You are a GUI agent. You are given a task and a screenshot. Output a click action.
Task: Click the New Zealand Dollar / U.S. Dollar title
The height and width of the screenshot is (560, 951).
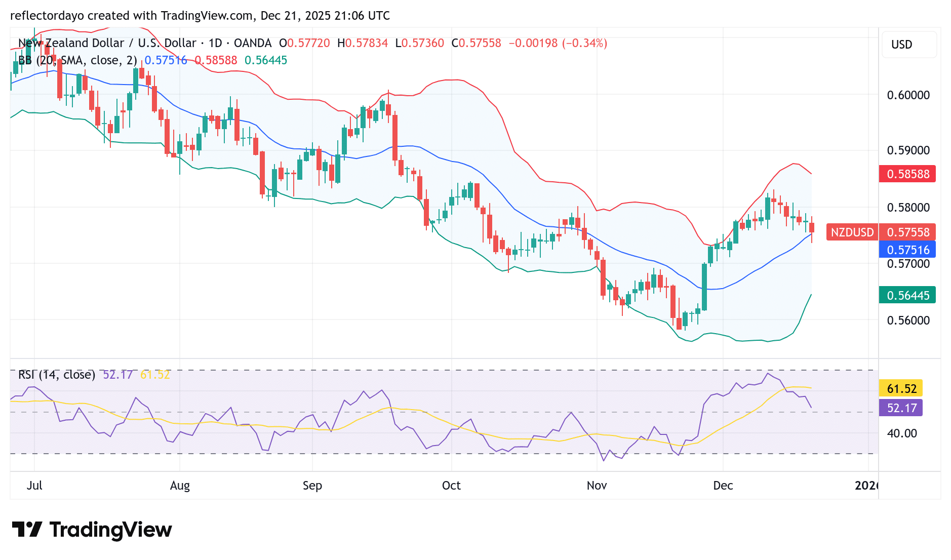[107, 43]
